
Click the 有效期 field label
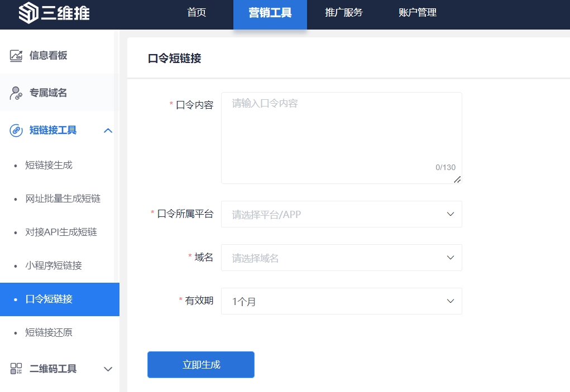(x=199, y=301)
